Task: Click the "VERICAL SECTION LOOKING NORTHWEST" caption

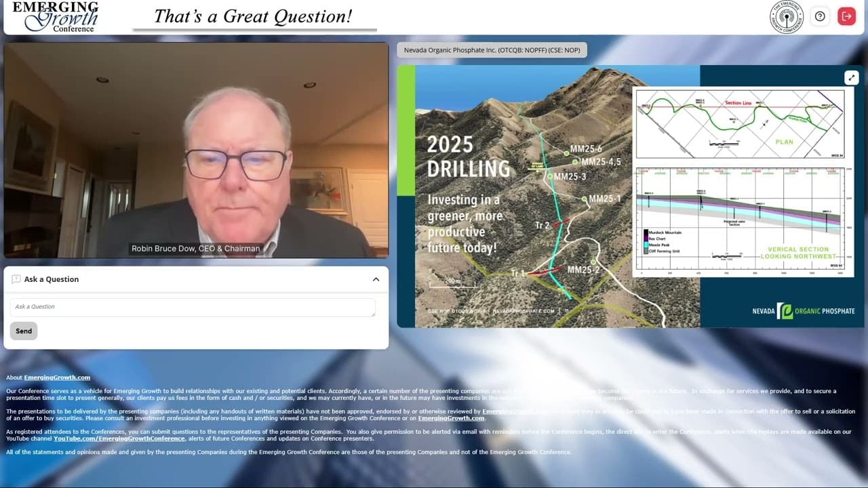Action: [x=798, y=253]
